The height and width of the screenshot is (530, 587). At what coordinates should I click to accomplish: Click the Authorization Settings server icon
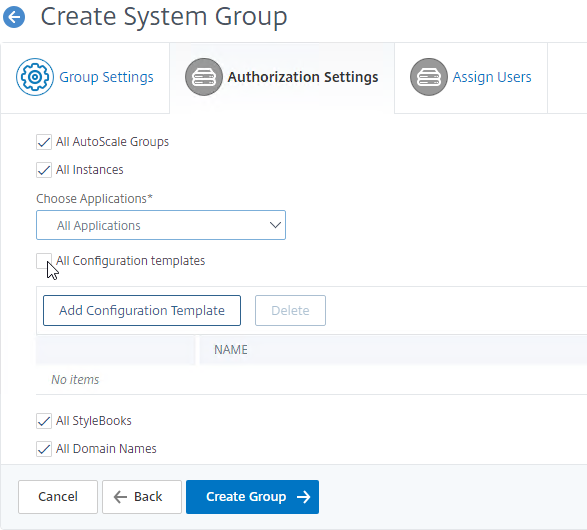[204, 77]
